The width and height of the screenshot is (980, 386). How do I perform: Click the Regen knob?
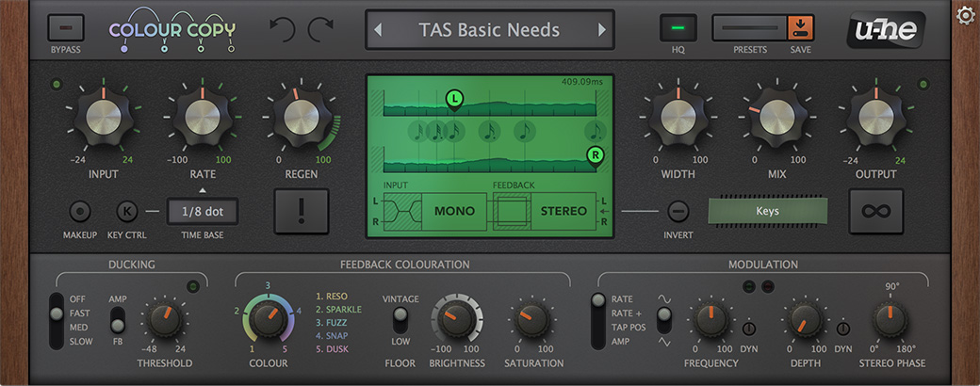click(302, 117)
